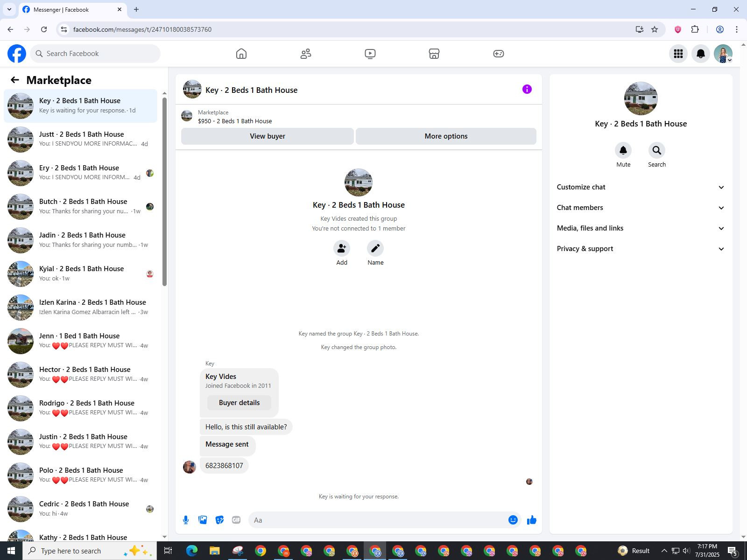
Task: Open the Marketplace storefront icon
Action: click(434, 54)
